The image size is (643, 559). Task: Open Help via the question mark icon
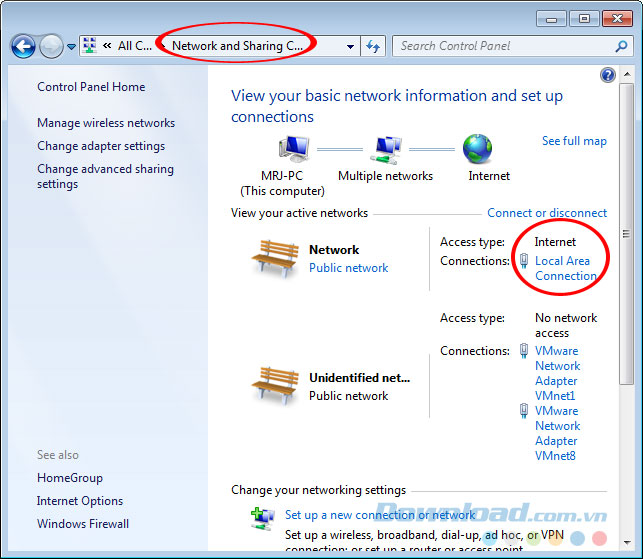(x=608, y=75)
